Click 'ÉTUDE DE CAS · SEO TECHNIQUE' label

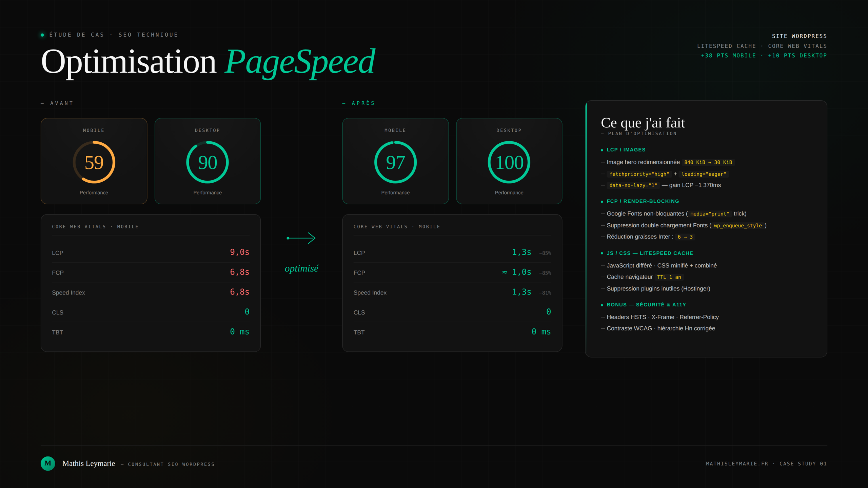(x=114, y=35)
